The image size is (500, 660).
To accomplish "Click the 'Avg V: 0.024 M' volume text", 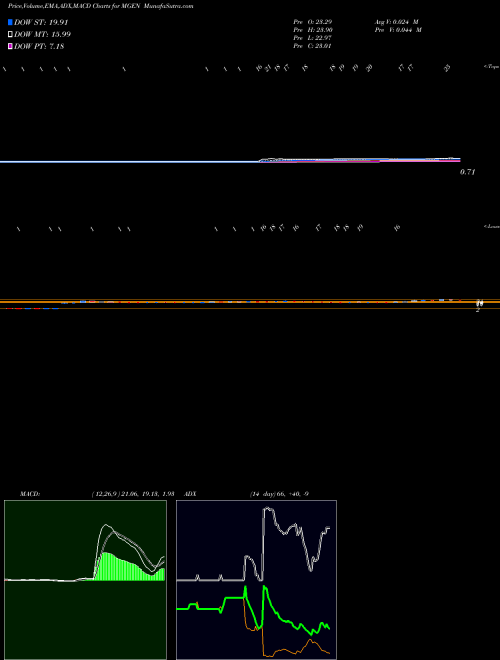I will point(397,21).
